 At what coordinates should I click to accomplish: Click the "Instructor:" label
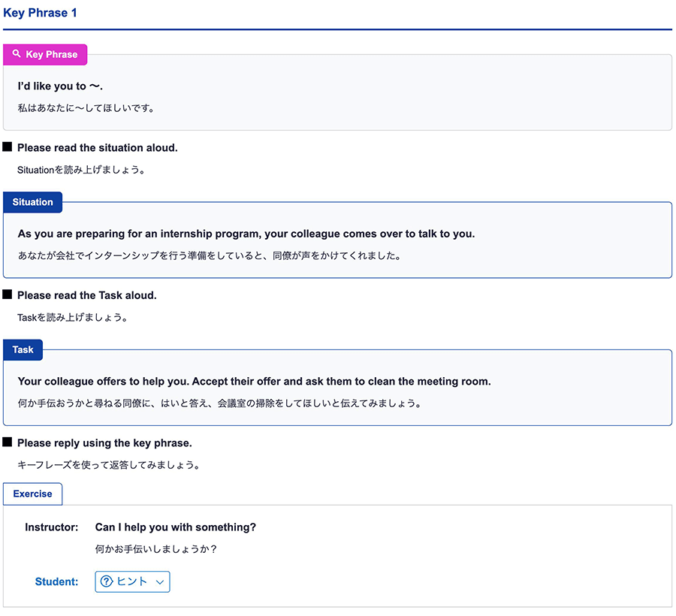[x=52, y=527]
